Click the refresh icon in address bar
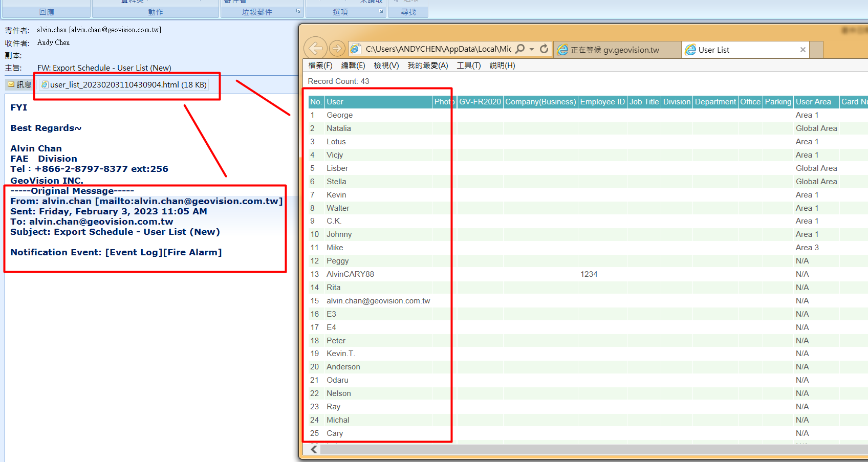 pyautogui.click(x=544, y=49)
